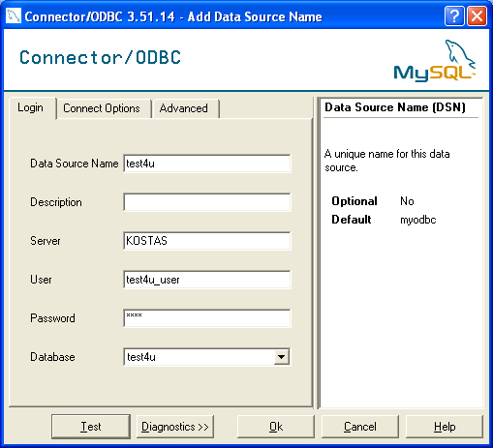Switch to the Connect Options tab
The width and height of the screenshot is (493, 448).
coord(102,108)
